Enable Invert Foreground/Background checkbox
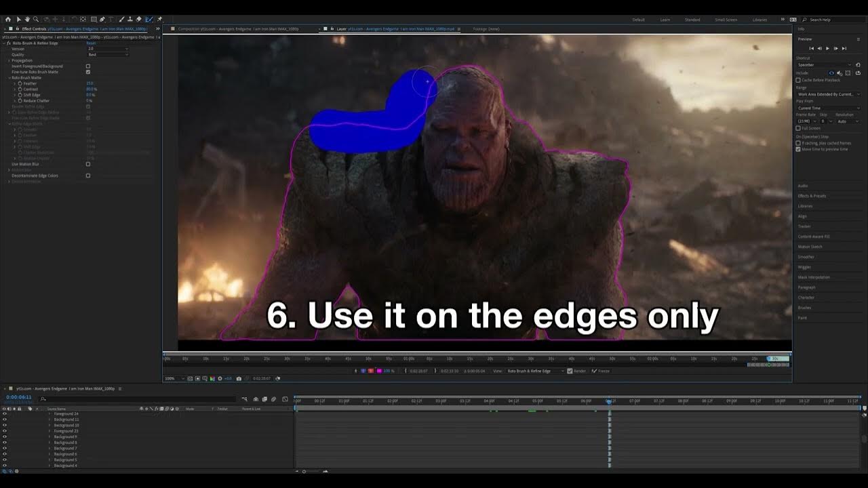The image size is (868, 488). 88,66
